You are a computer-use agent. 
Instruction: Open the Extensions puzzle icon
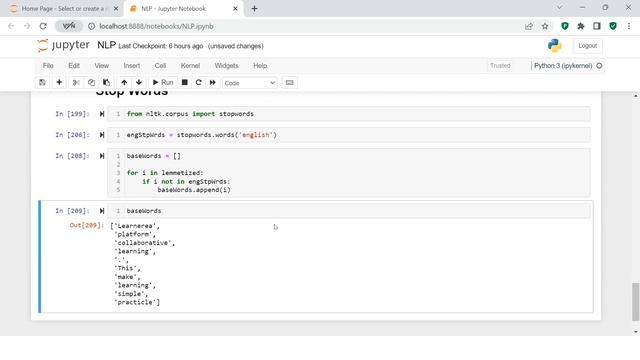pyautogui.click(x=581, y=26)
